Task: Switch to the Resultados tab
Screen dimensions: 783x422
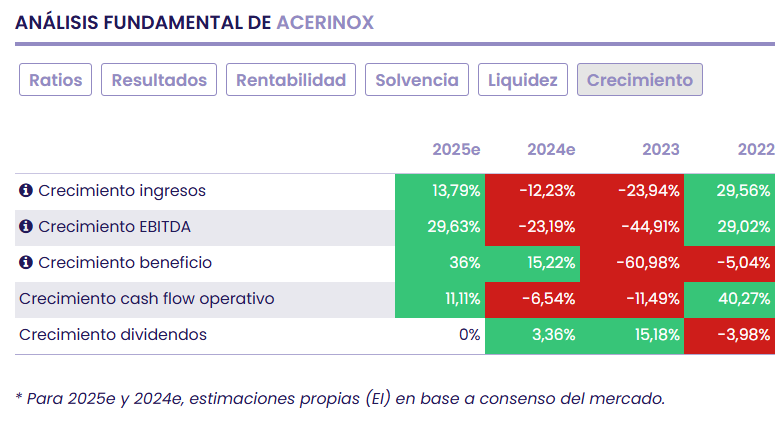Action: pyautogui.click(x=159, y=80)
